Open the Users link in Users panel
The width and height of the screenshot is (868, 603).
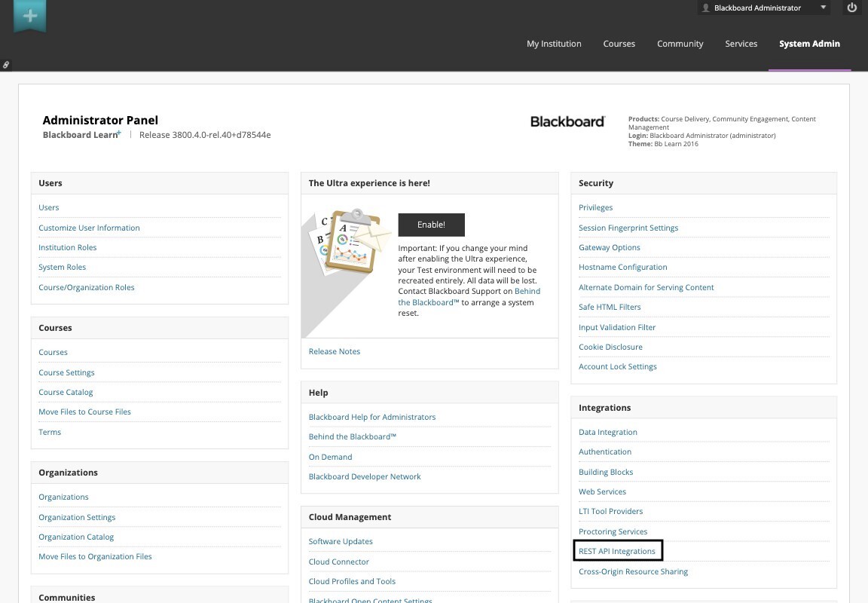49,207
